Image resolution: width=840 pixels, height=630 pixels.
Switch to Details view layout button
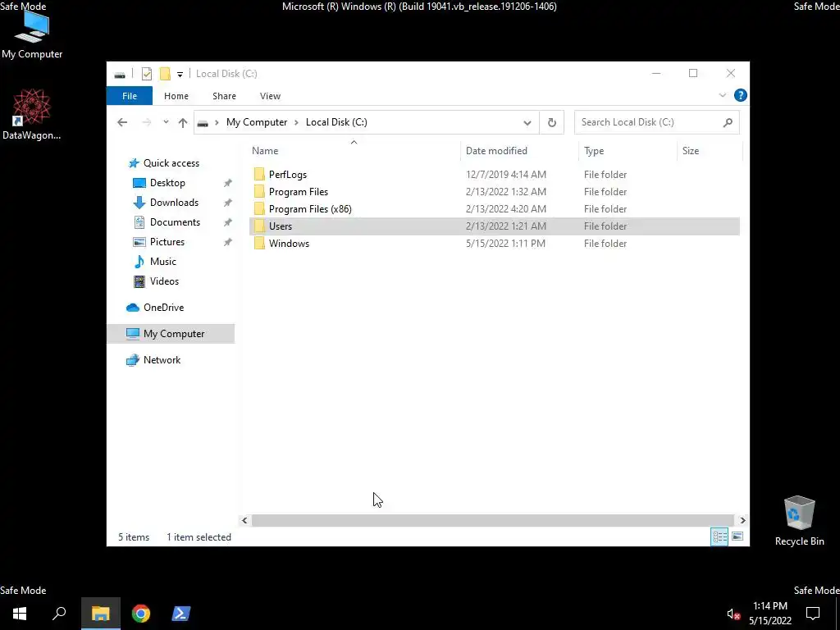click(x=719, y=536)
